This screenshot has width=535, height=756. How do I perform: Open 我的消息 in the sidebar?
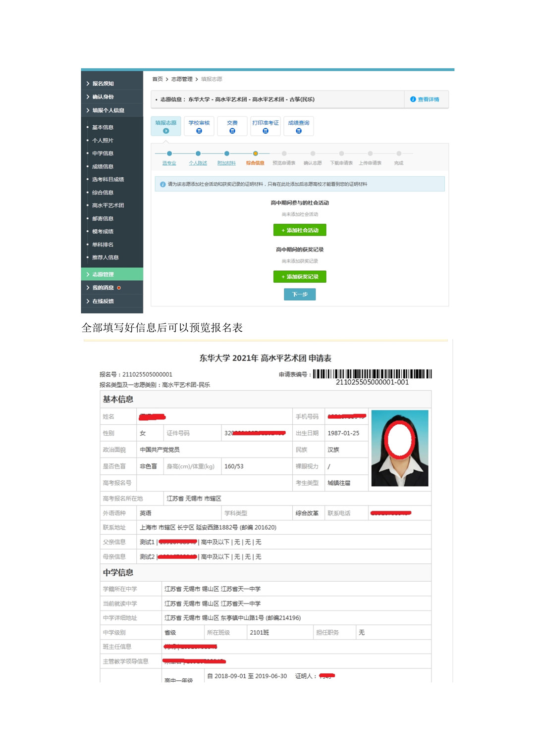[112, 288]
